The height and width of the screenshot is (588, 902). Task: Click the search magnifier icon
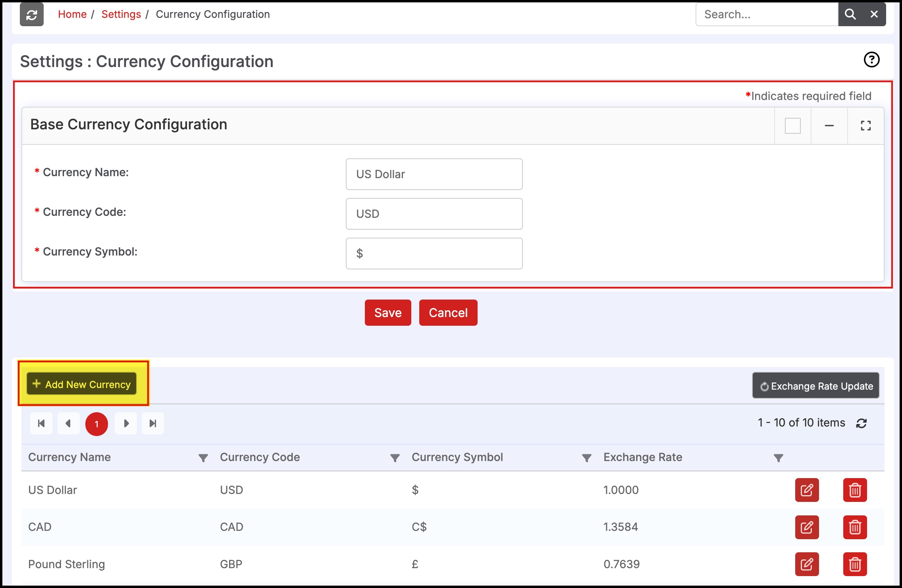[850, 14]
